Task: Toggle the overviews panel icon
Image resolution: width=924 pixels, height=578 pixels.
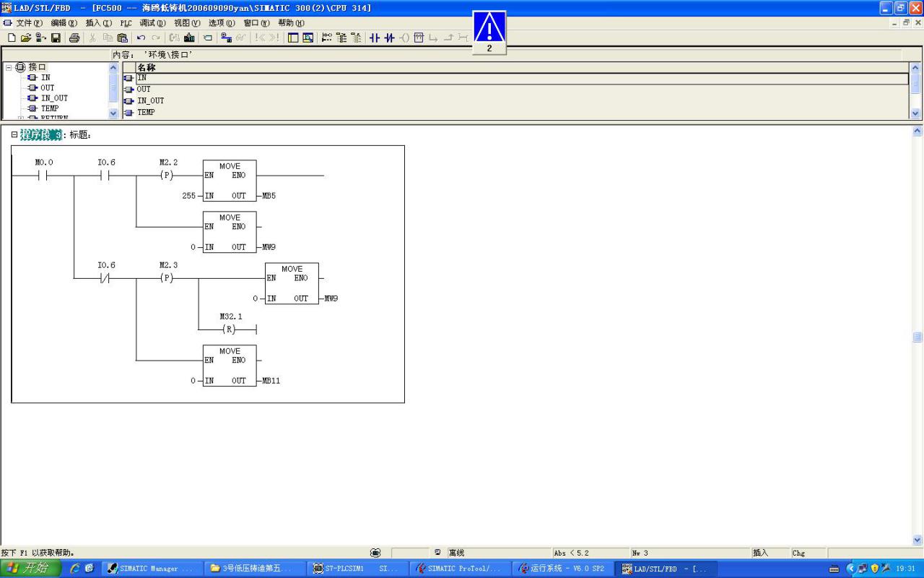Action: pyautogui.click(x=293, y=38)
